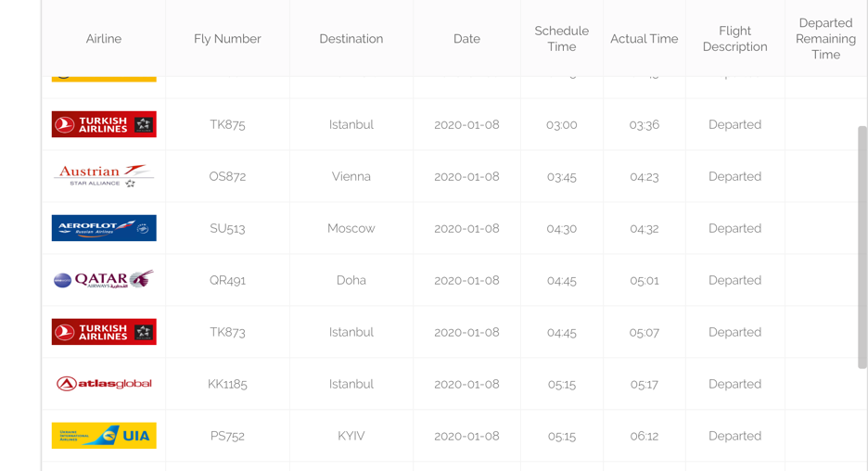Image resolution: width=868 pixels, height=471 pixels.
Task: Click the Destination column header
Action: (x=351, y=39)
